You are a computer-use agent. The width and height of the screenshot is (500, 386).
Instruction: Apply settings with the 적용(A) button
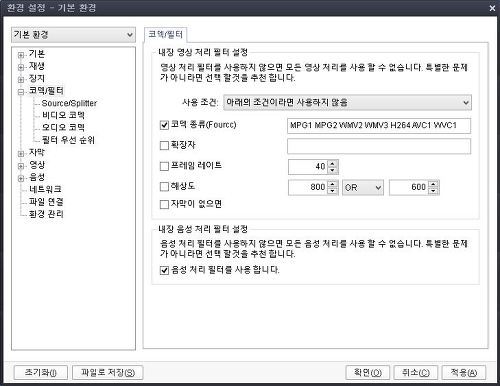tap(464, 372)
